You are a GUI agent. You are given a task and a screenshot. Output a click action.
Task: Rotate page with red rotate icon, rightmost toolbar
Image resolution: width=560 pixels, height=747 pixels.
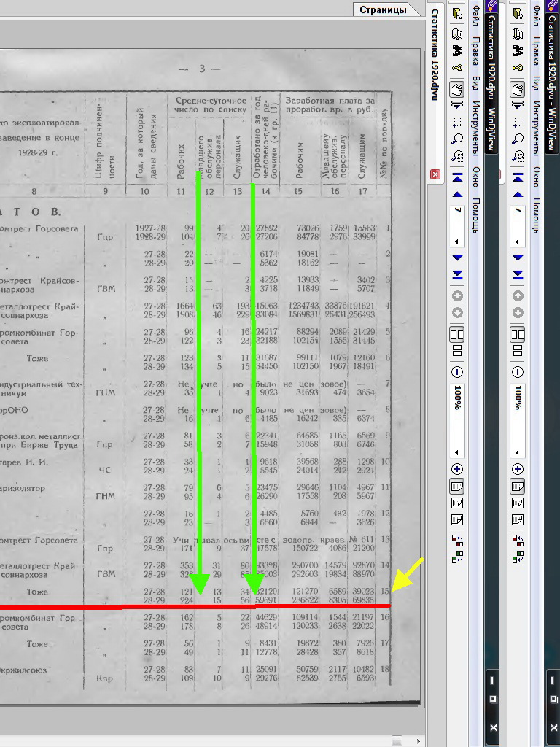pos(517,541)
